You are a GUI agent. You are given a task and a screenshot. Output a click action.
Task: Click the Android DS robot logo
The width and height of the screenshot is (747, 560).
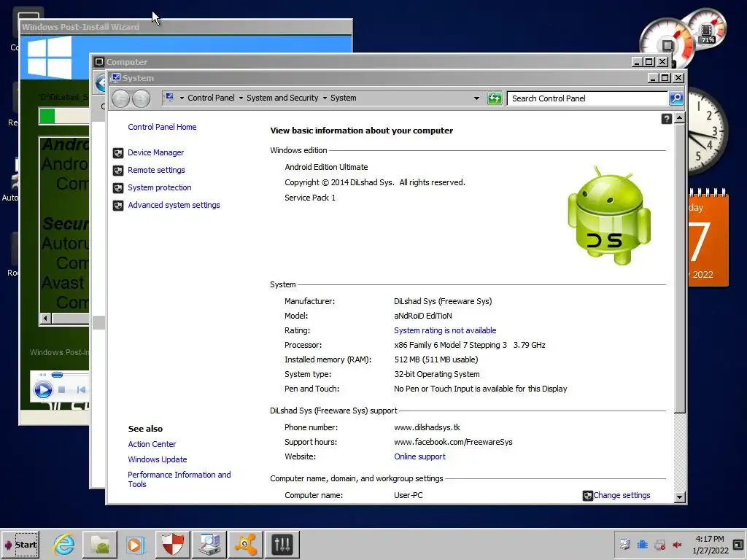pos(609,216)
